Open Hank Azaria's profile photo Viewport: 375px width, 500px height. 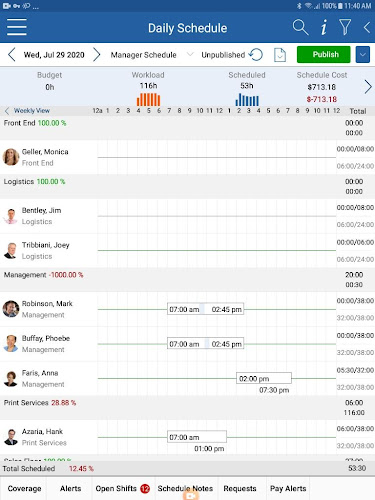(11, 437)
